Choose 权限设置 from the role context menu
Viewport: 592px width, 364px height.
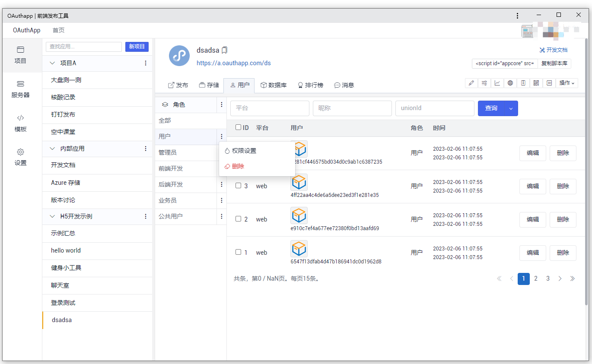257,151
